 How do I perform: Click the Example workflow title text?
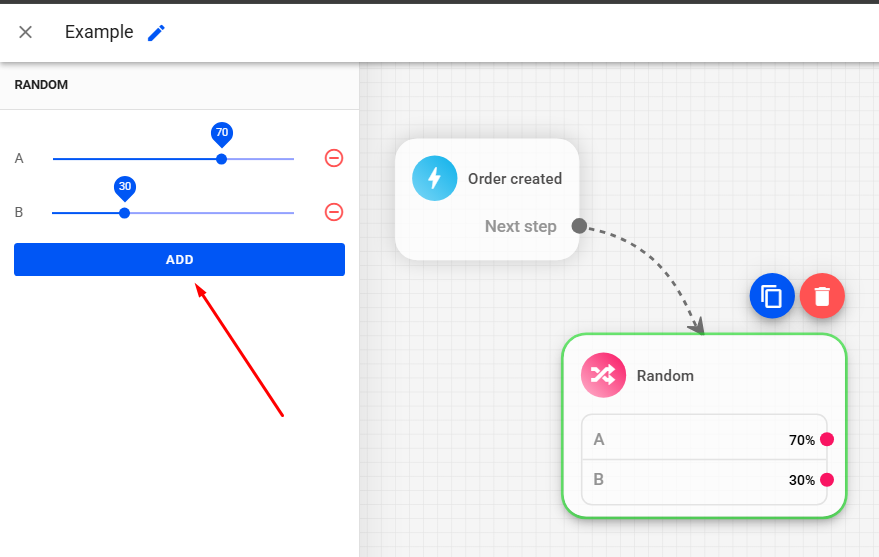point(99,32)
